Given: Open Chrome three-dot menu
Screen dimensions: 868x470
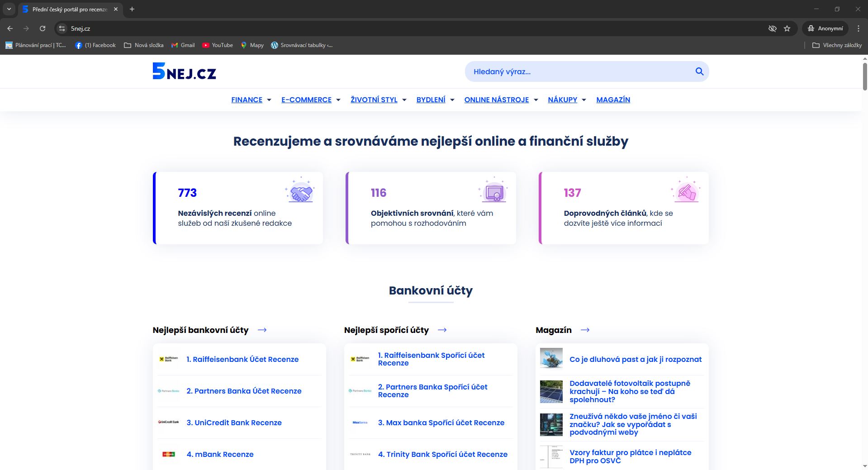Looking at the screenshot, I should click(859, 28).
